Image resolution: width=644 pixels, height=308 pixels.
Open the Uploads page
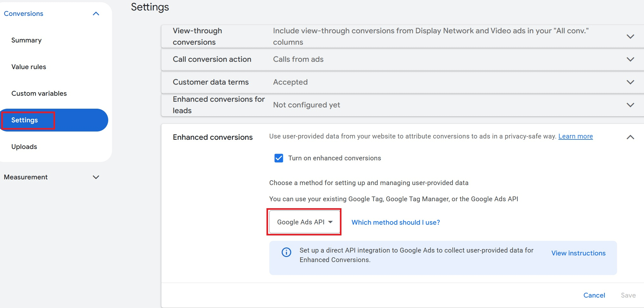point(24,147)
